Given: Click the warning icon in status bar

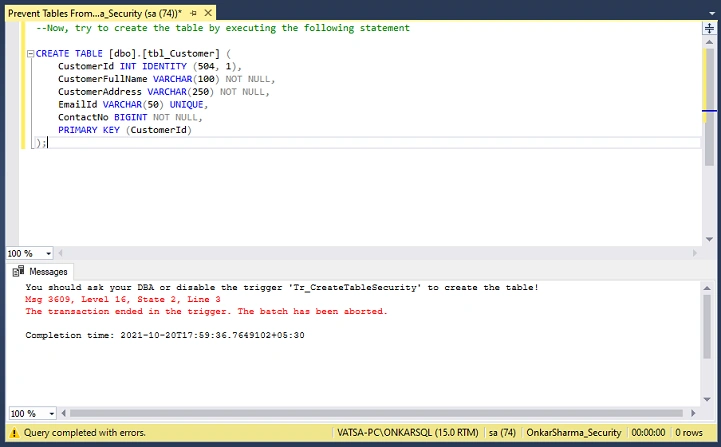Looking at the screenshot, I should 15,433.
